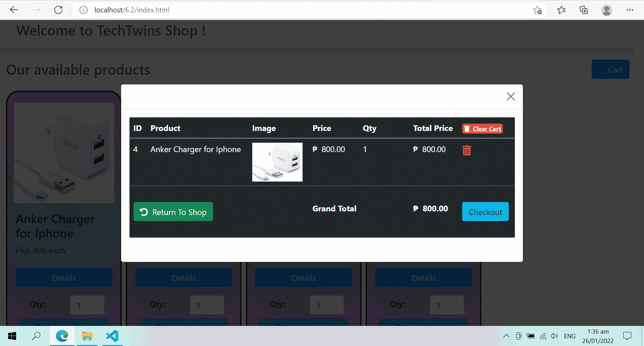
Task: Click the Anker Charger thumbnail in cart
Action: [277, 162]
